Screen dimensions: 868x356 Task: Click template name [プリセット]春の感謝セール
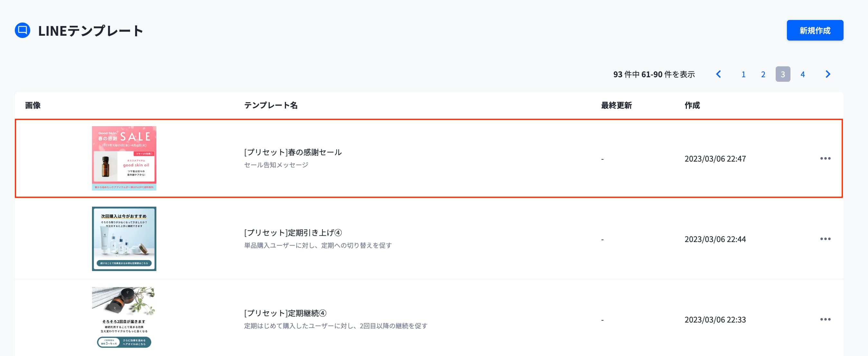point(292,152)
